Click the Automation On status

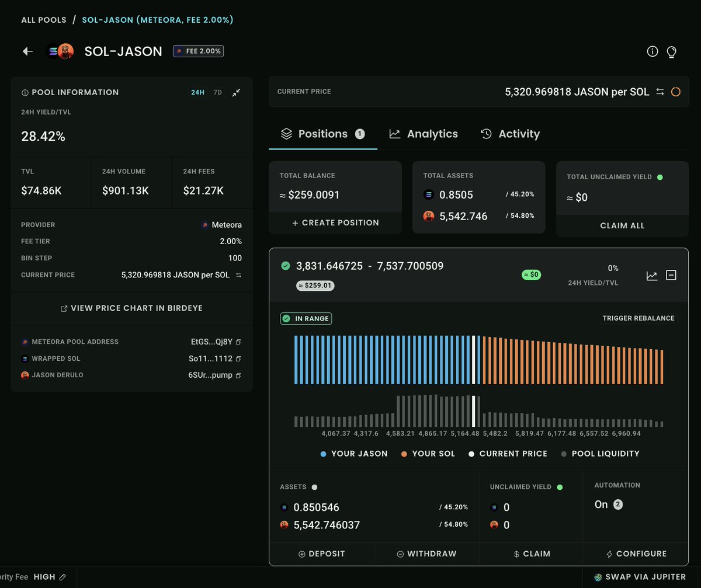click(601, 505)
